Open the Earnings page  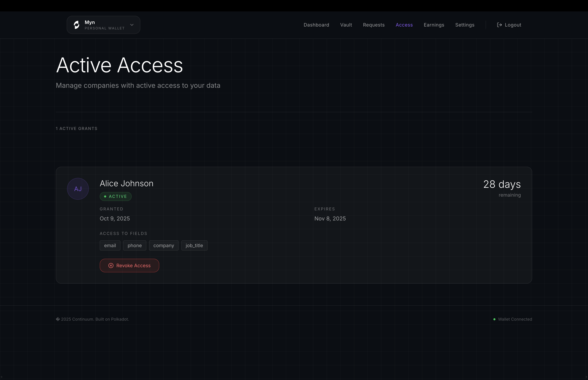(434, 25)
